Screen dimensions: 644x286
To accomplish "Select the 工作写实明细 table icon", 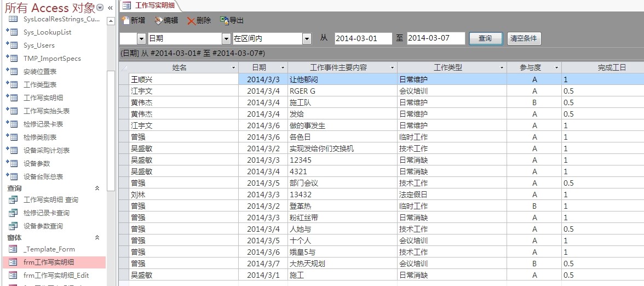I will point(13,98).
